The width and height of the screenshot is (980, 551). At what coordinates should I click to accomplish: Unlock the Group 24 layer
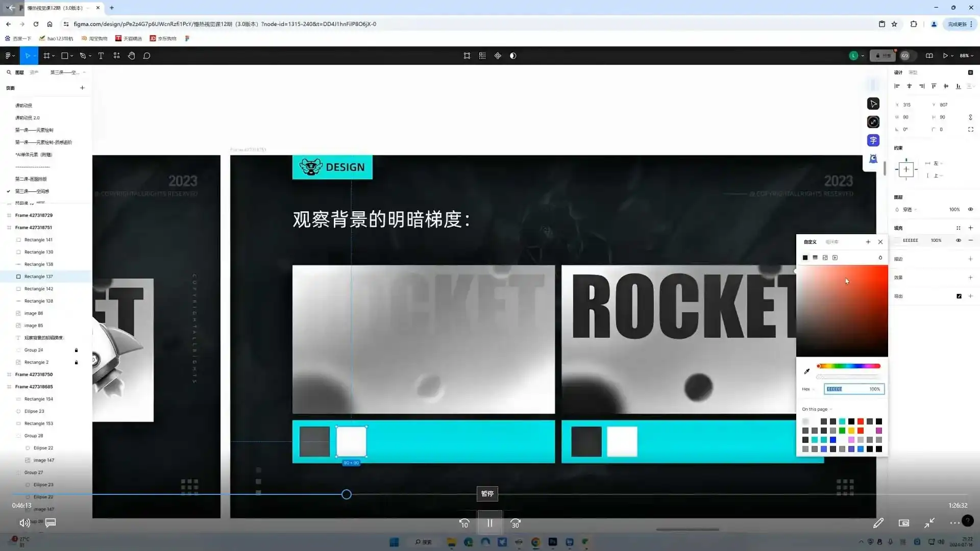coord(77,350)
